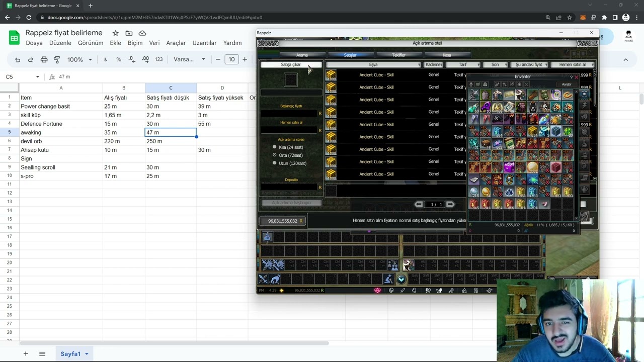Open the Google Sheets home icon
This screenshot has height=362, width=644.
tap(14, 38)
